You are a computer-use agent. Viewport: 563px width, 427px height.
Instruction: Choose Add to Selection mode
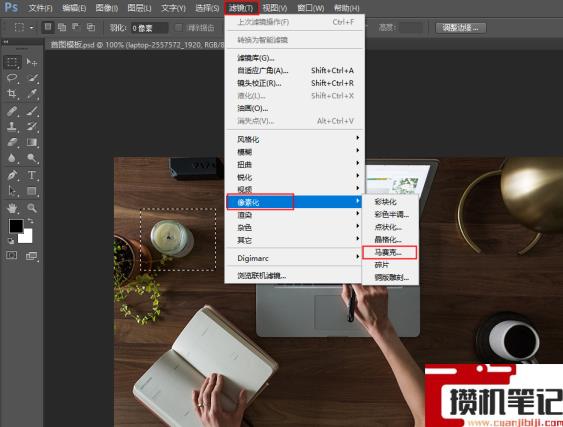(x=62, y=27)
